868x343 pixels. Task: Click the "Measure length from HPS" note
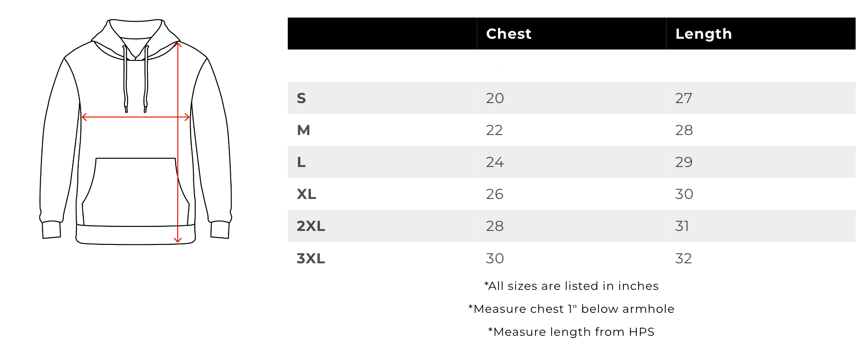(571, 332)
